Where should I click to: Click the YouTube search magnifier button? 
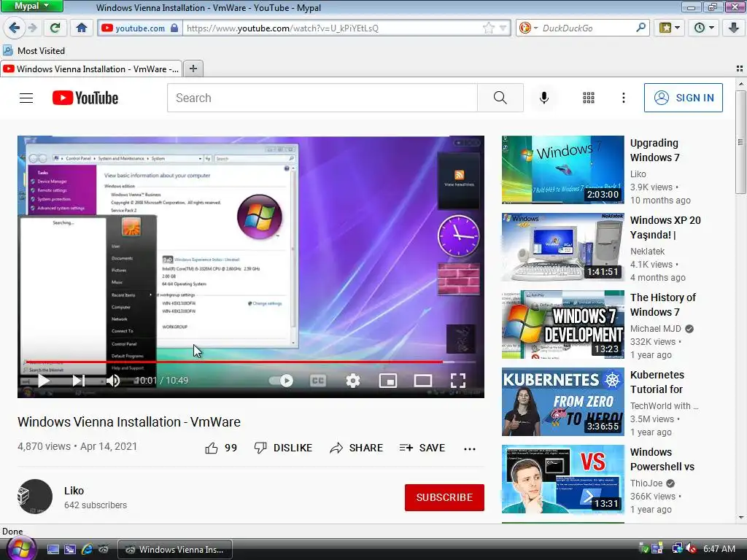click(x=500, y=98)
